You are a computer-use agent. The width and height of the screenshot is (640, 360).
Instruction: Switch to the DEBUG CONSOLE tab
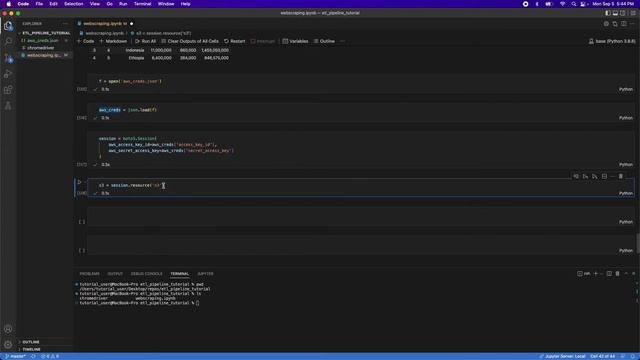point(147,273)
